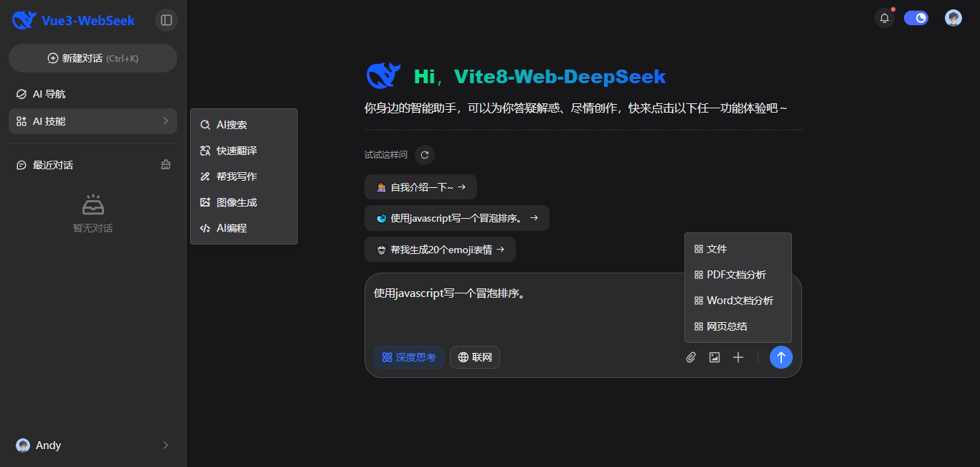Open AI 导航 in the sidebar

click(x=93, y=94)
